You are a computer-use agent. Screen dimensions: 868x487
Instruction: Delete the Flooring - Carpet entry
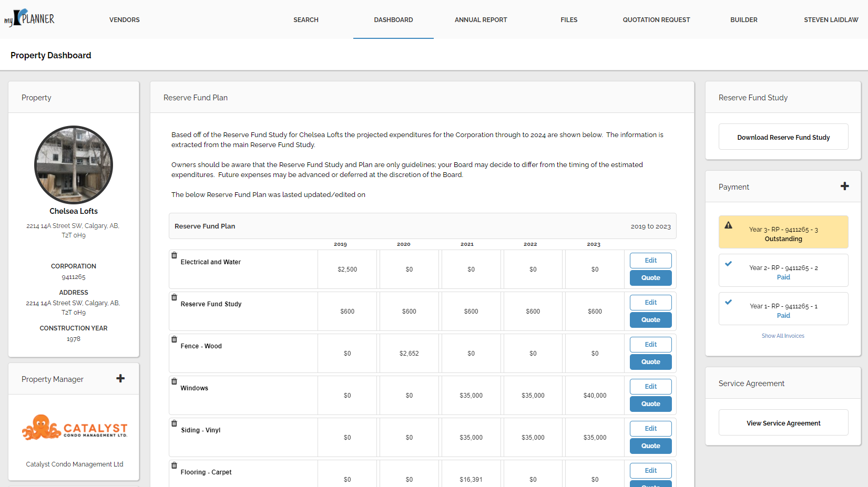pyautogui.click(x=174, y=465)
